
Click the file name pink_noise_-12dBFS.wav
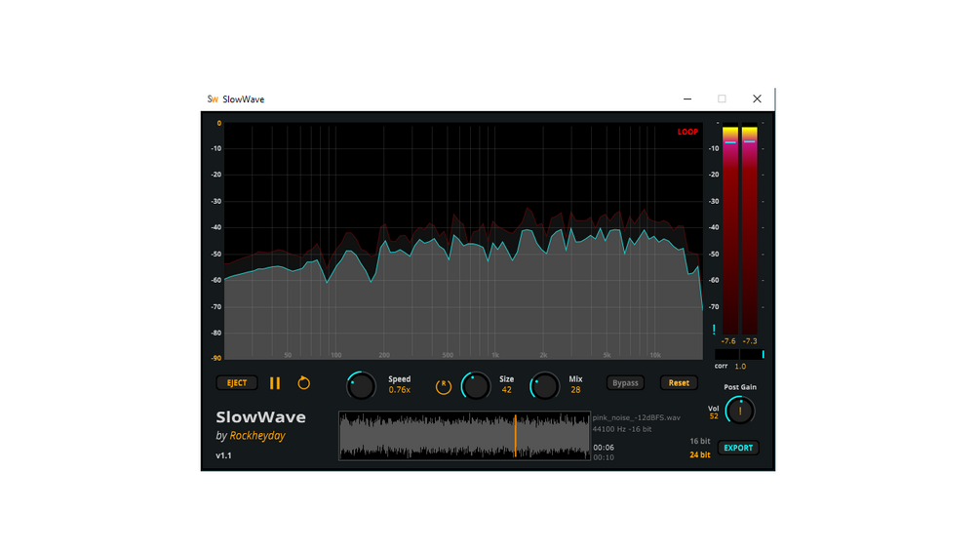click(637, 417)
